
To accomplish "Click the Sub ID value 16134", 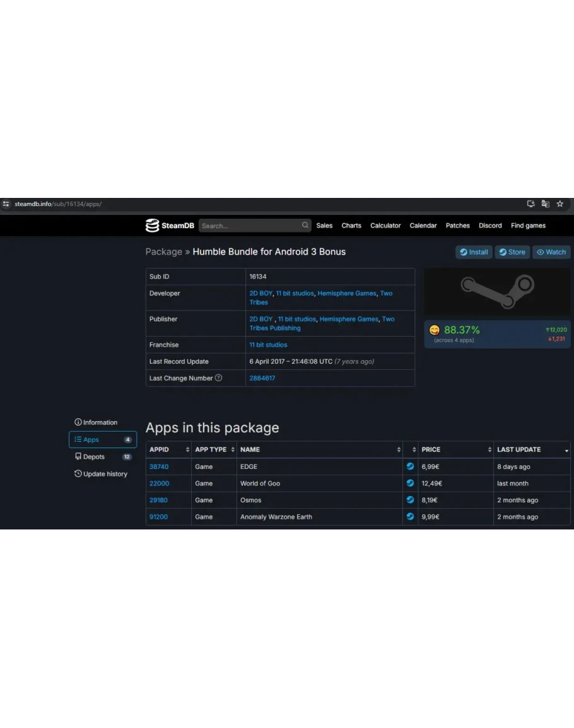I will pyautogui.click(x=258, y=277).
